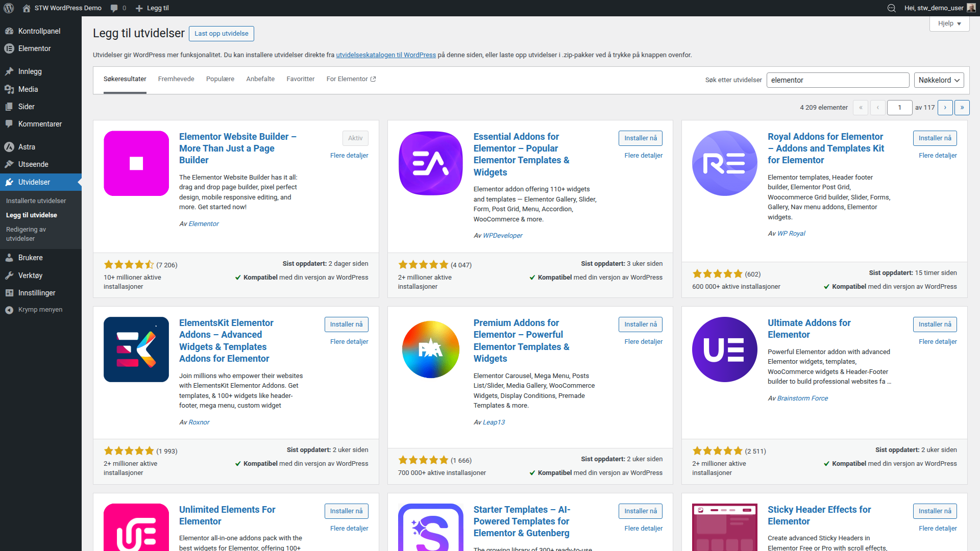Click Starter Templates plugin logo
The height and width of the screenshot is (551, 980).
[x=431, y=527]
